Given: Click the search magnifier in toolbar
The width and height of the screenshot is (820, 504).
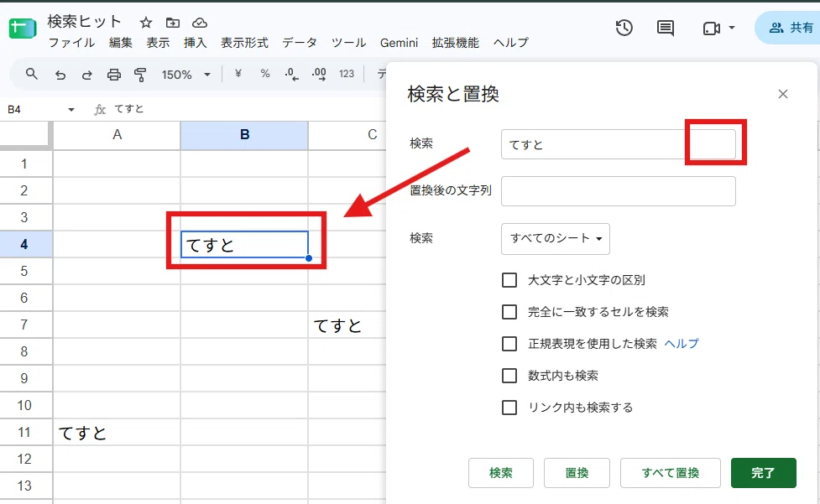Looking at the screenshot, I should [31, 74].
